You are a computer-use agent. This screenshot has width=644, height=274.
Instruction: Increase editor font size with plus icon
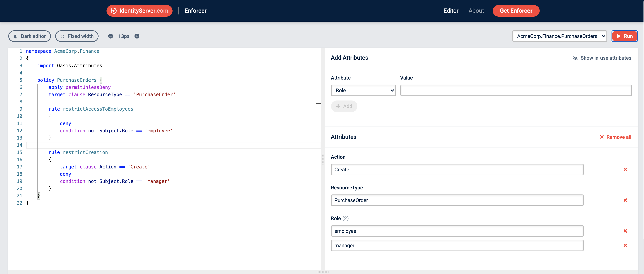(x=137, y=36)
